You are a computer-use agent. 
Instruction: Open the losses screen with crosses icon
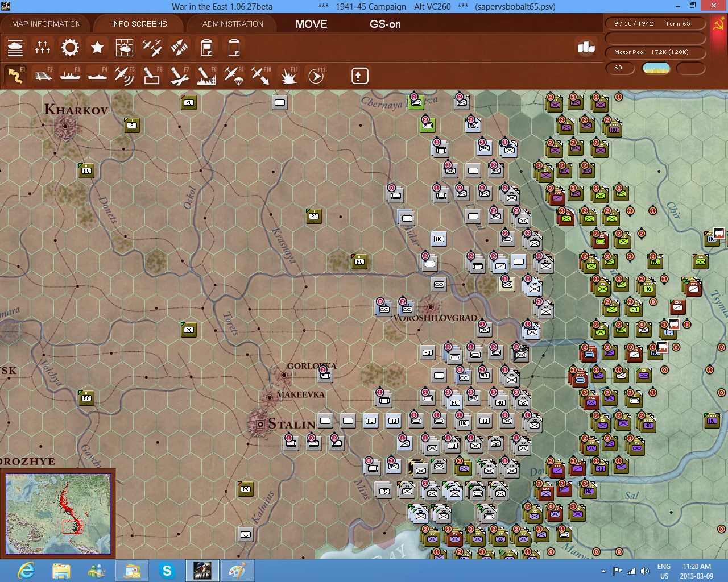click(43, 48)
